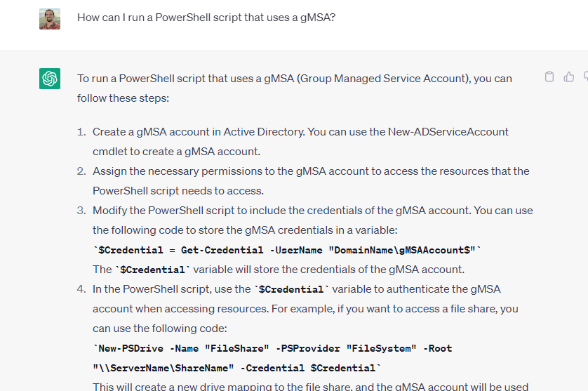Screen dimensions: 588x391
Task: Click list number 1 marker
Action: point(81,131)
